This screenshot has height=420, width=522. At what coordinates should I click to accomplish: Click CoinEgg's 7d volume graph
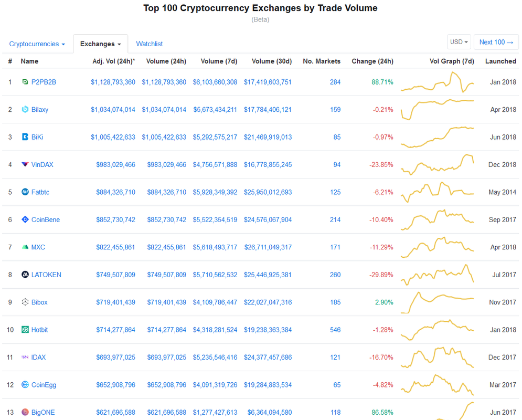coord(437,385)
